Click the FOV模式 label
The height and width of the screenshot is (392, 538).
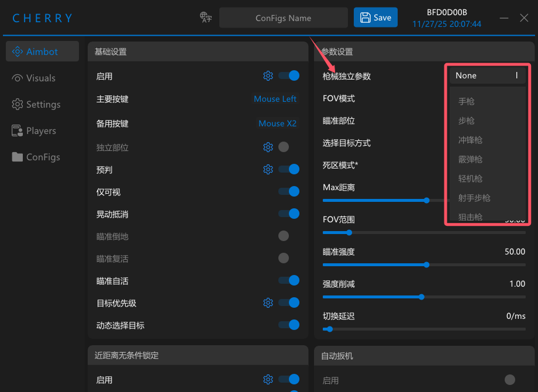pos(339,98)
